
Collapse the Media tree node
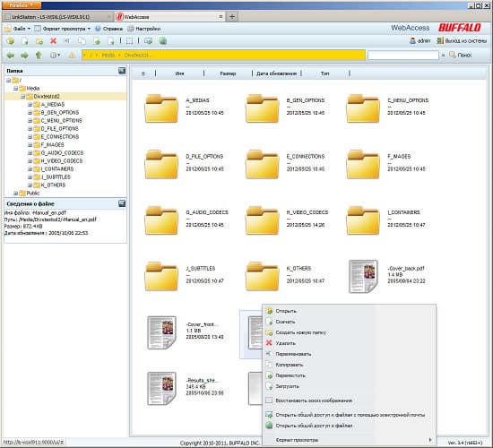(15, 89)
